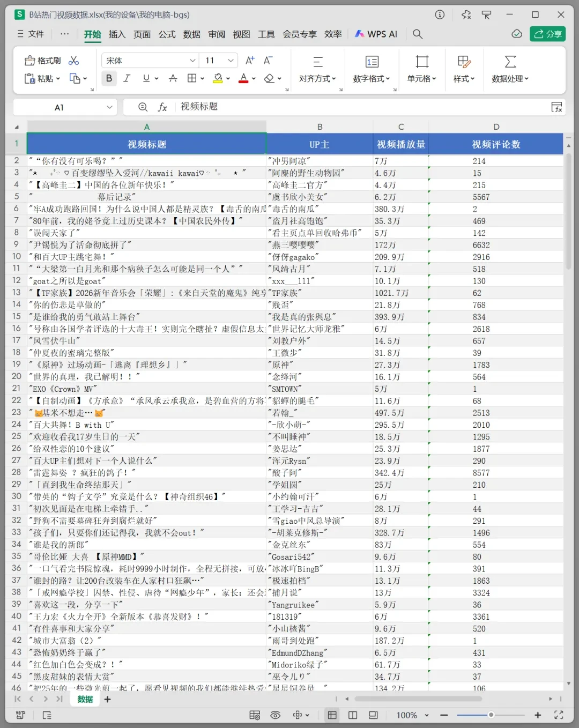Viewport: 579px width, 728px height.
Task: Click the fx insert function icon
Action: click(162, 107)
